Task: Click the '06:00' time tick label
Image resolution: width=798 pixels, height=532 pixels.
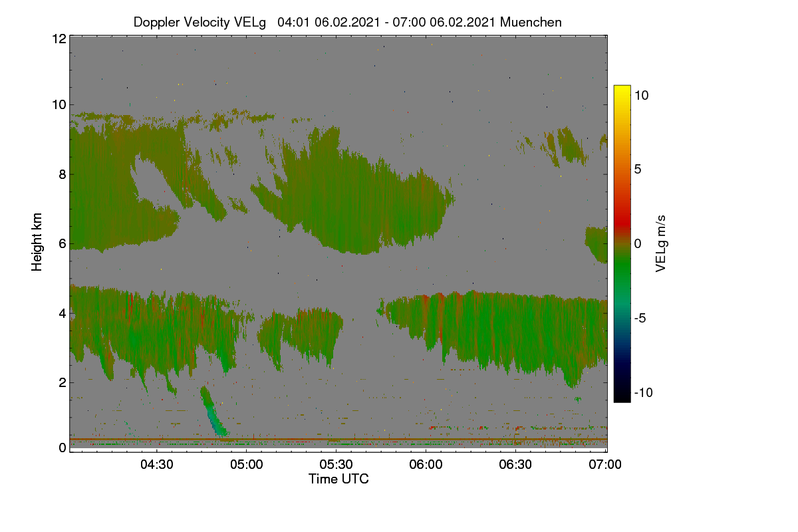Action: (426, 464)
